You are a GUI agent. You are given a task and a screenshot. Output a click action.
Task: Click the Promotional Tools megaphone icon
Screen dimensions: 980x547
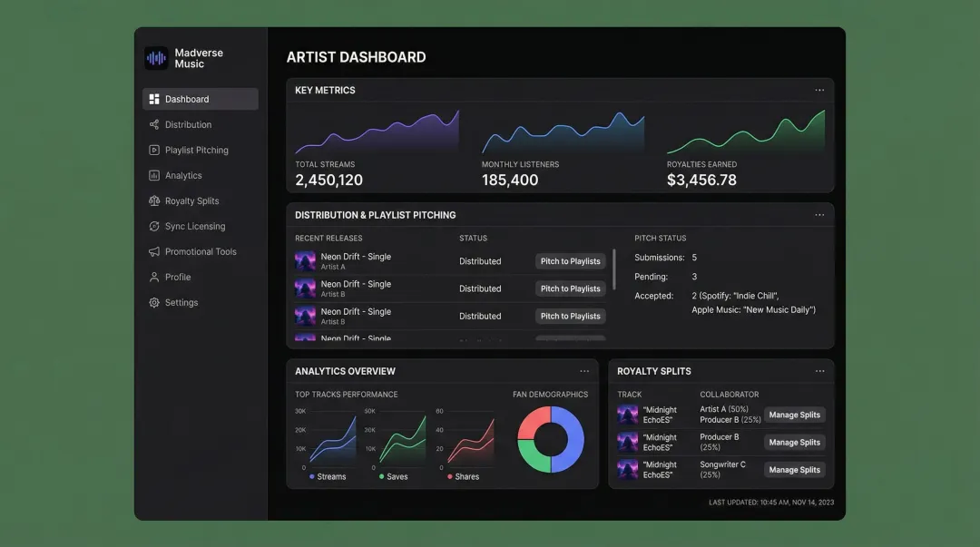click(154, 252)
